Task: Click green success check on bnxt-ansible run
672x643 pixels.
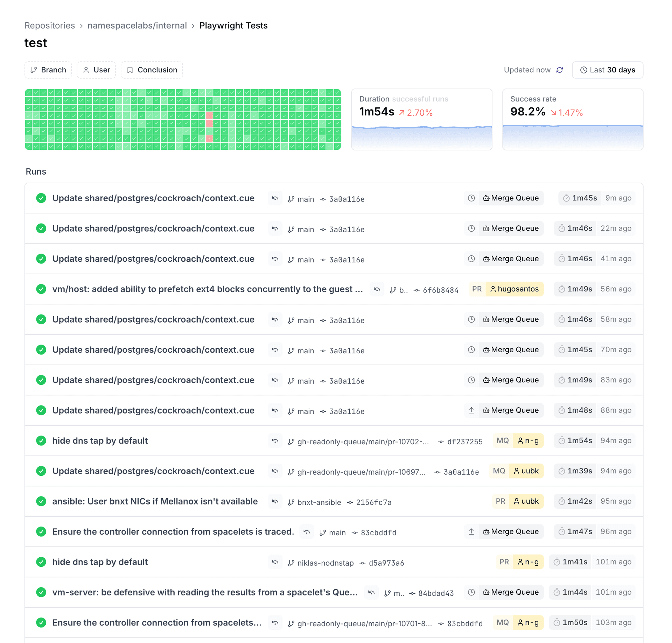Action: (x=41, y=501)
